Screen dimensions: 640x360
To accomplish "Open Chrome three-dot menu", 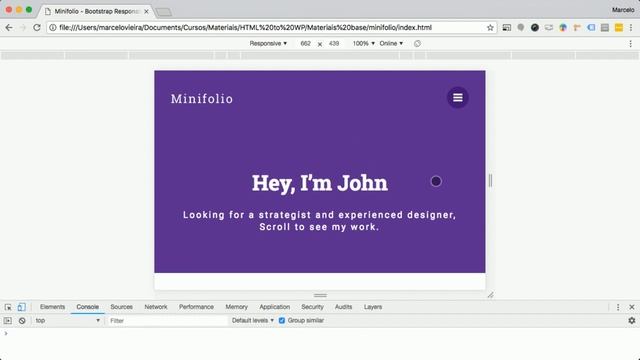I will 631,28.
